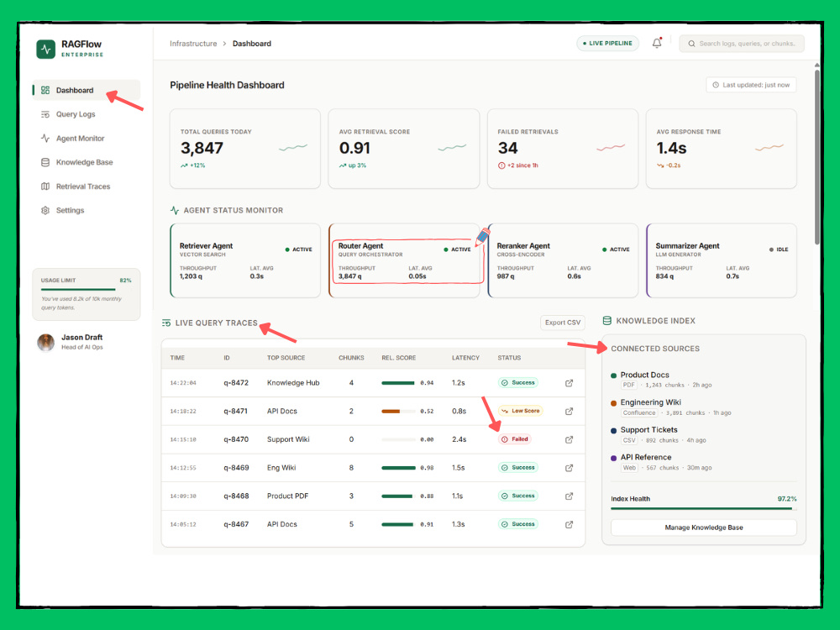Open the Reranker Agent card
Viewport: 840px width, 630px height.
click(563, 260)
